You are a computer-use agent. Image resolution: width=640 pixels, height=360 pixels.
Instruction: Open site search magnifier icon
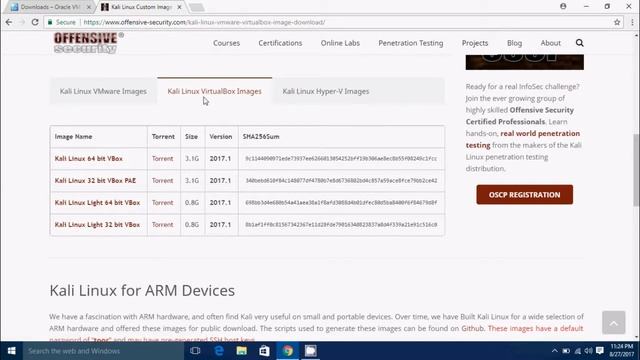pos(580,43)
